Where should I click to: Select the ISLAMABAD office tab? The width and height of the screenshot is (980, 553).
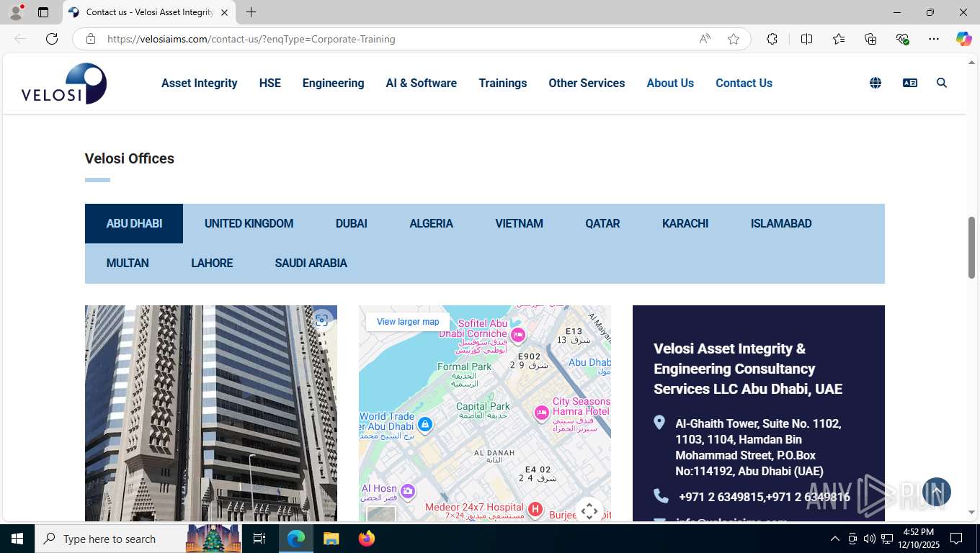point(781,223)
